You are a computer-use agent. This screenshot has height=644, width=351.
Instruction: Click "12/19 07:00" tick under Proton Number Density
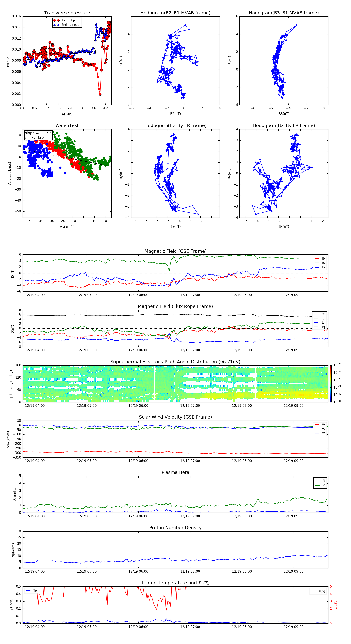click(190, 571)
